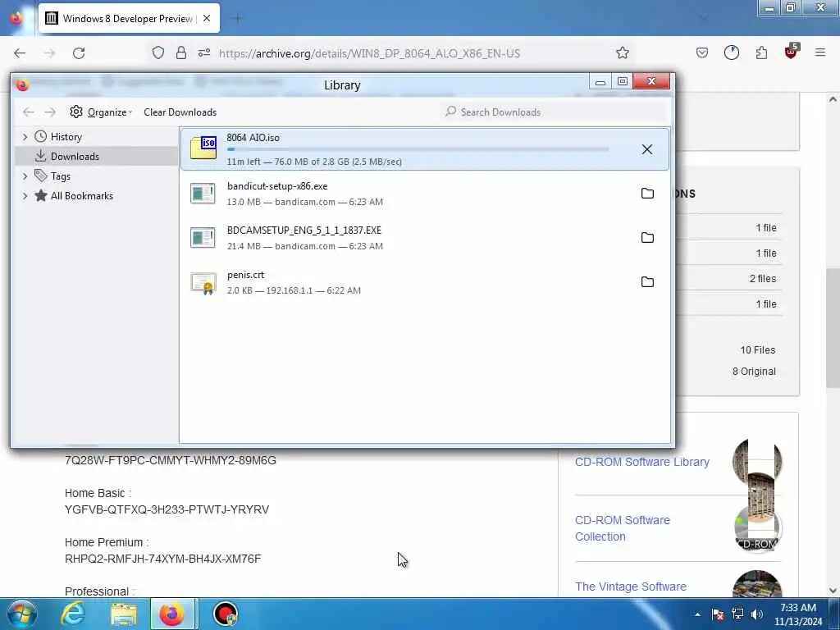Screen dimensions: 840x630
Task: Open Firefox application hamburger menu
Action: [x=820, y=52]
